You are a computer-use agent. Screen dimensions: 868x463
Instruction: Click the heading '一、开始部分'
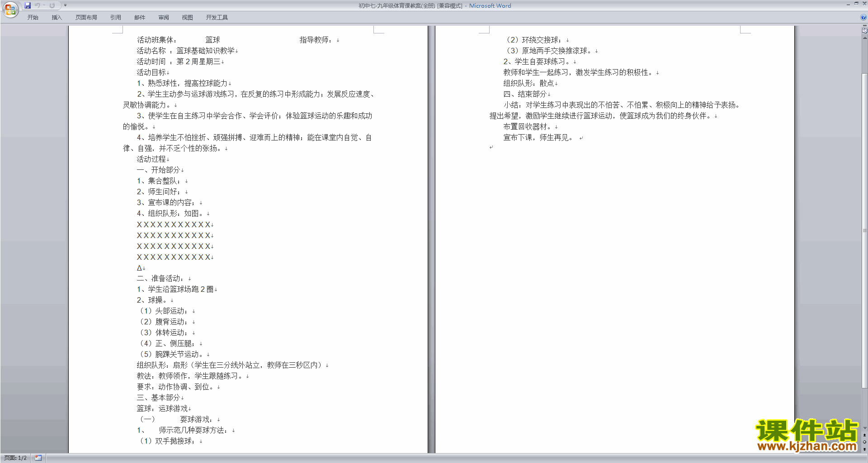pyautogui.click(x=159, y=170)
